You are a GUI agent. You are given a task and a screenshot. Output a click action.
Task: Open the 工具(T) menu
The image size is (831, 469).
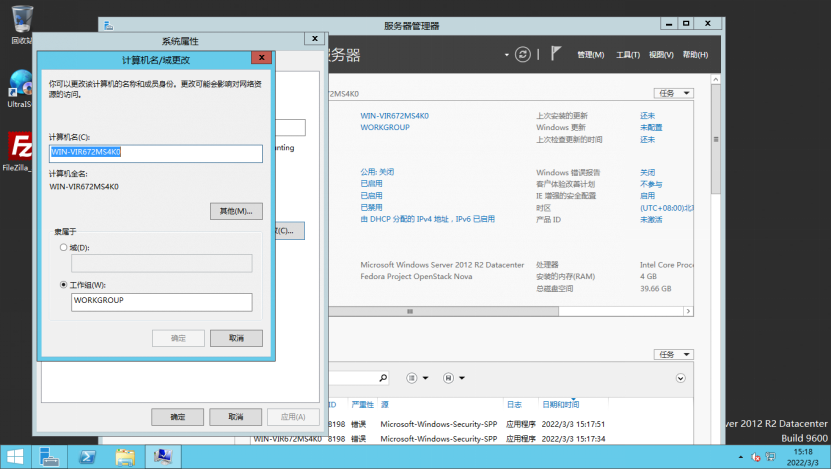pyautogui.click(x=628, y=55)
